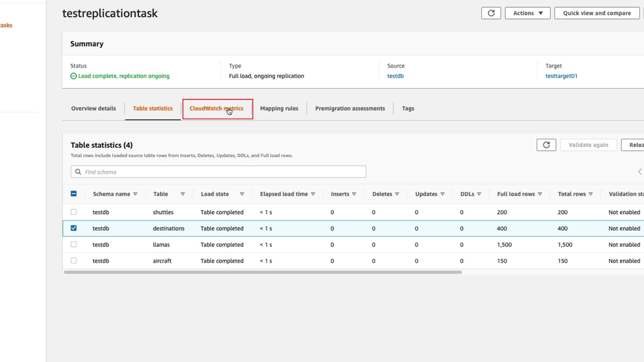Toggle the select-all header checkbox
The width and height of the screenshot is (644, 362).
pyautogui.click(x=73, y=194)
